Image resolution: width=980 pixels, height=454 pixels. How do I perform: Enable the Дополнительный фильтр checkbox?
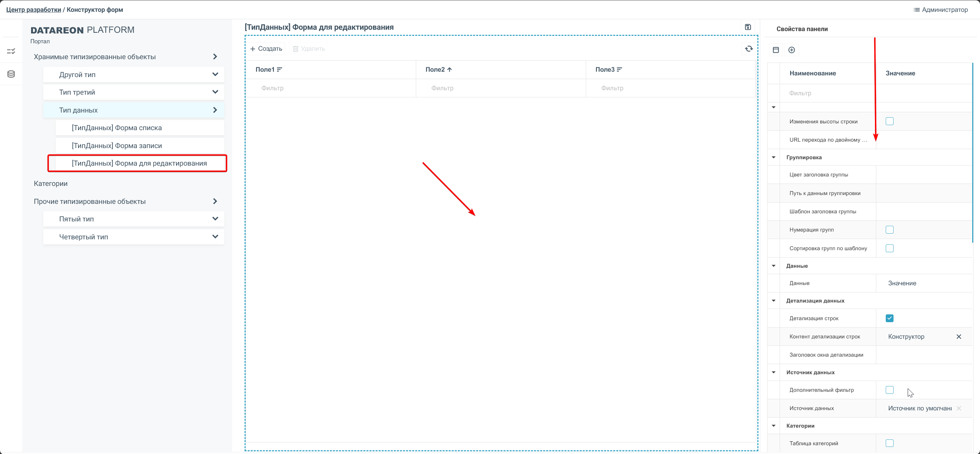(889, 390)
